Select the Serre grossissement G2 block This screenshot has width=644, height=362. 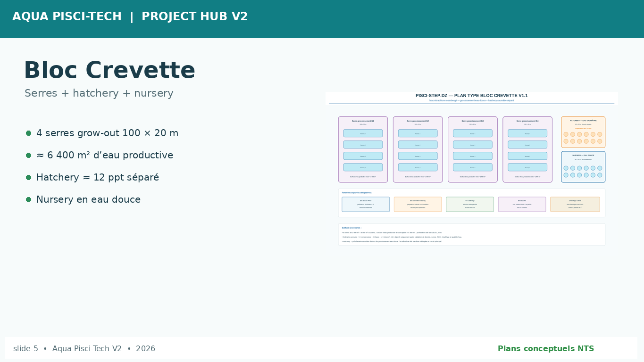click(x=418, y=149)
